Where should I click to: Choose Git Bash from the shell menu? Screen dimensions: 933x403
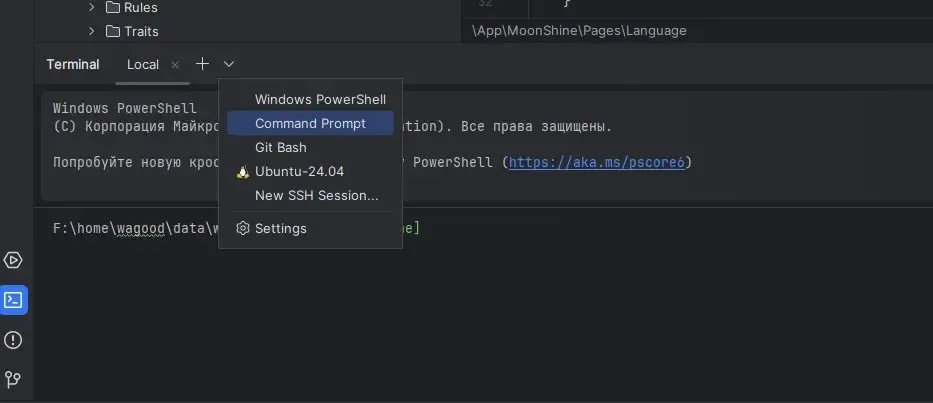point(310,147)
